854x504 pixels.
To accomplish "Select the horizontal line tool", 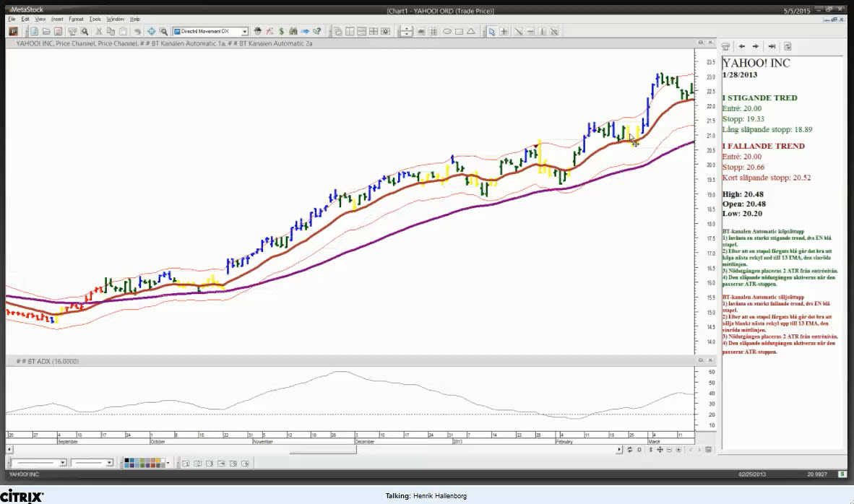I will click(530, 32).
